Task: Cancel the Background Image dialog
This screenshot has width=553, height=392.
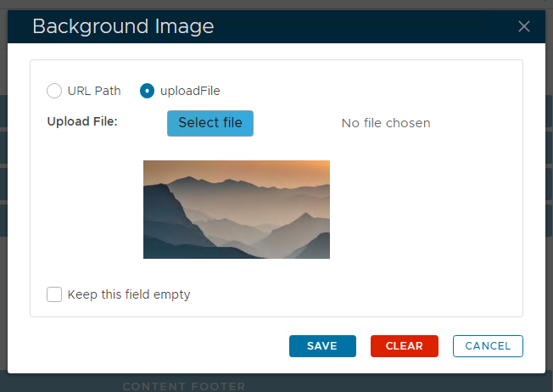Action: 488,346
